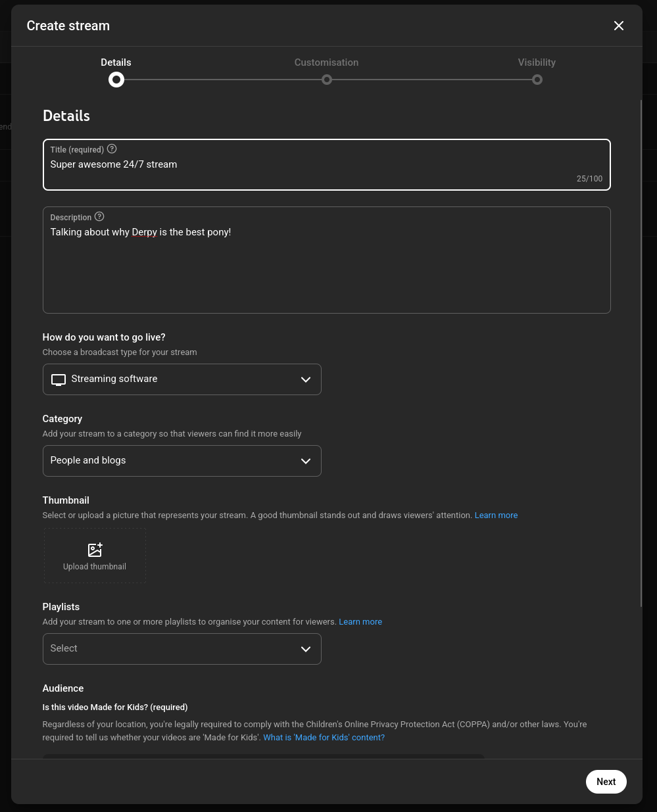Image resolution: width=657 pixels, height=812 pixels.
Task: Click the Details step circle indicator
Action: coord(116,80)
